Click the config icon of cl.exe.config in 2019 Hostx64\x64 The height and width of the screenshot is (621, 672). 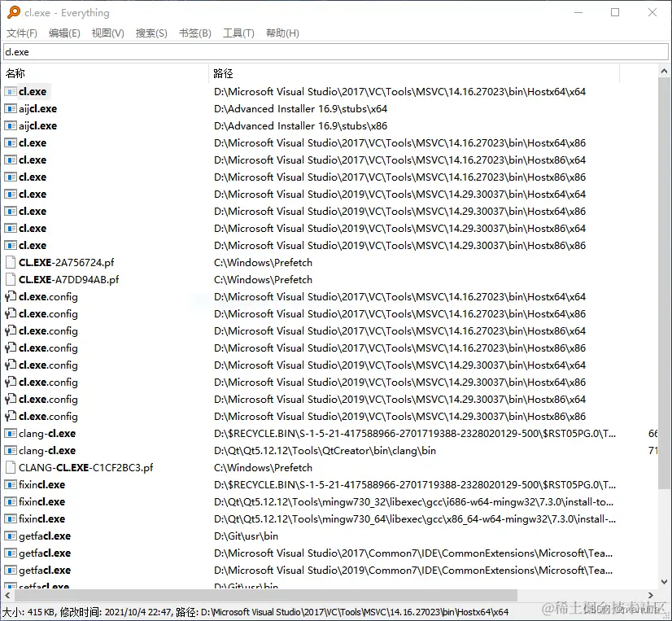point(11,365)
